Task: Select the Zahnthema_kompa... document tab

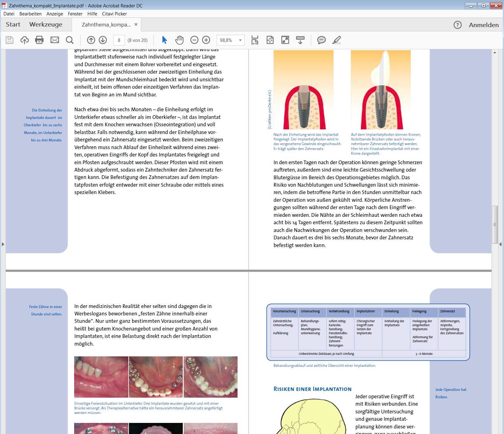Action: (106, 25)
